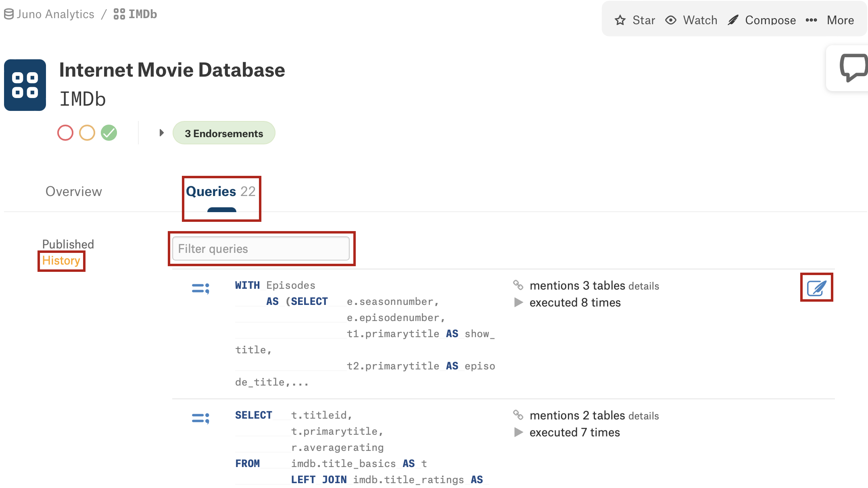Click query icon beside SELECT t.titleid query
Image resolution: width=868 pixels, height=488 pixels.
point(200,418)
